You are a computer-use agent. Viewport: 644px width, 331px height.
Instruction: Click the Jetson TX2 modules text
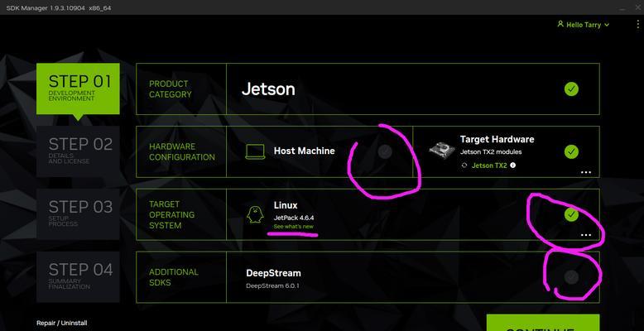coord(491,152)
